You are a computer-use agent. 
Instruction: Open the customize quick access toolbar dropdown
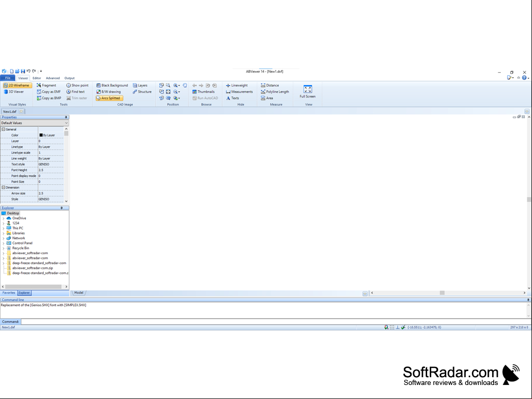click(x=41, y=71)
